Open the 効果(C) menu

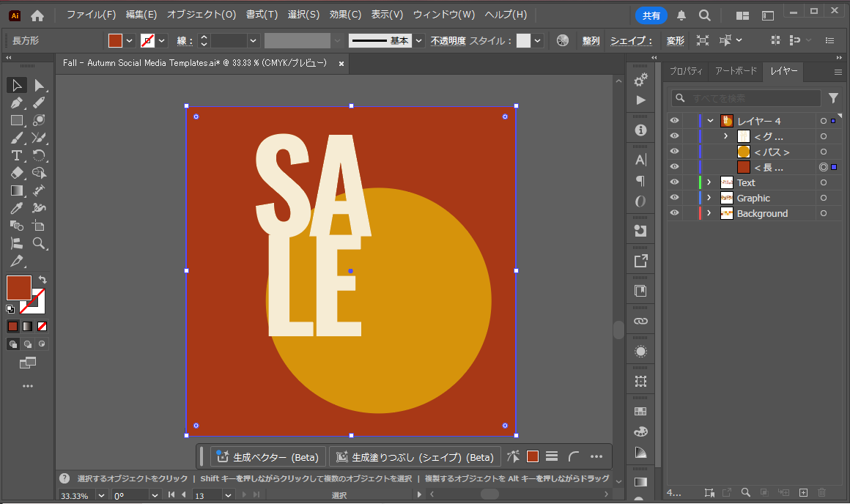click(x=345, y=15)
